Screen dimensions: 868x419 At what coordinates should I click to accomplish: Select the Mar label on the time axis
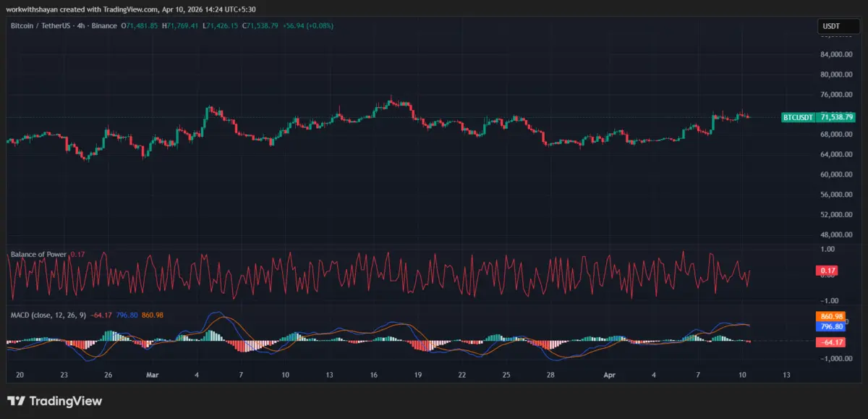(x=153, y=376)
